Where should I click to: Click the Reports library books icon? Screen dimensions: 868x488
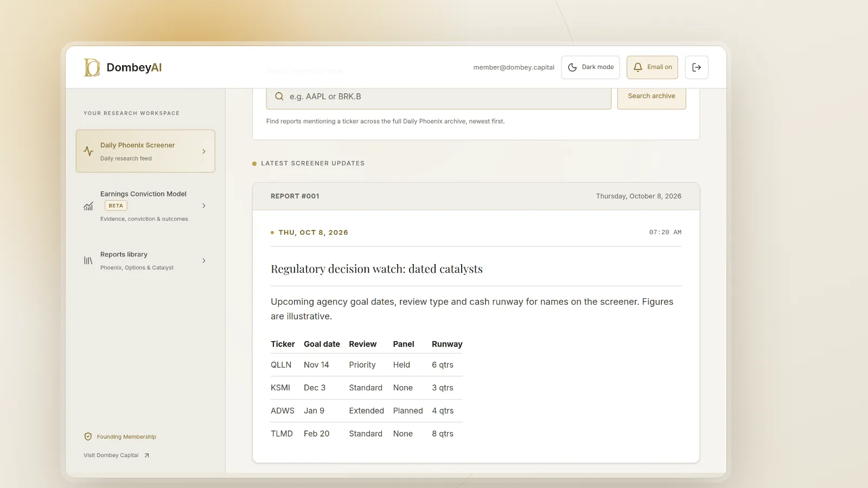point(88,261)
